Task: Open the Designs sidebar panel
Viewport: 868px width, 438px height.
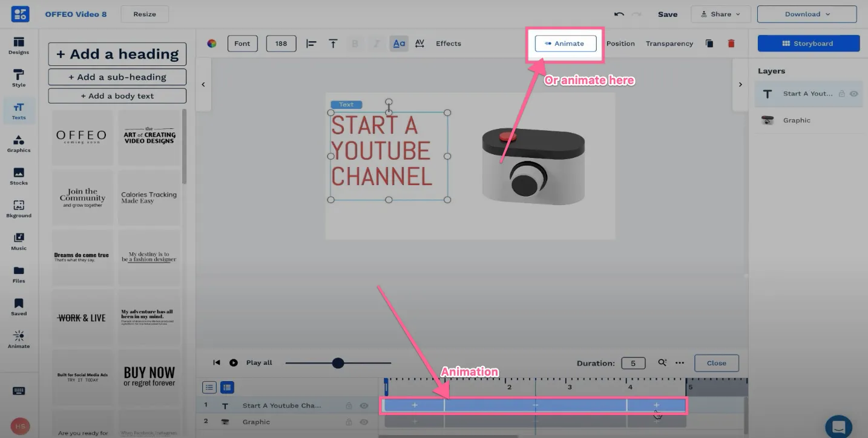Action: click(x=19, y=45)
